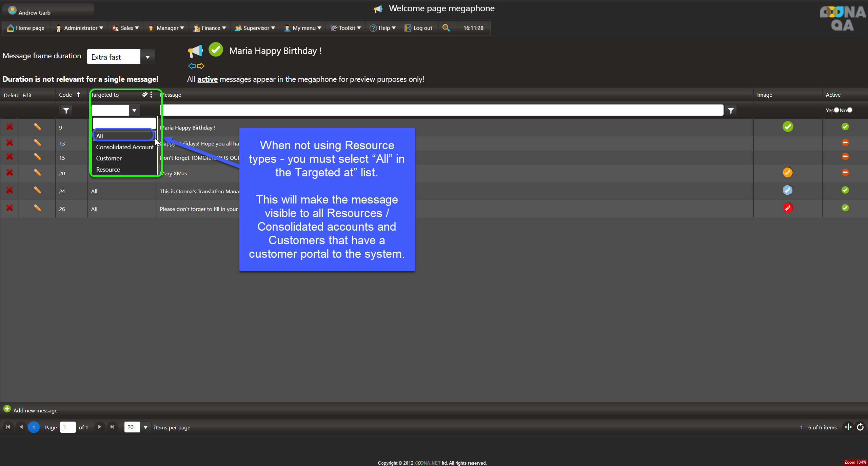This screenshot has height=466, width=868.
Task: Select Resource in the Targeted to list
Action: pyautogui.click(x=108, y=170)
